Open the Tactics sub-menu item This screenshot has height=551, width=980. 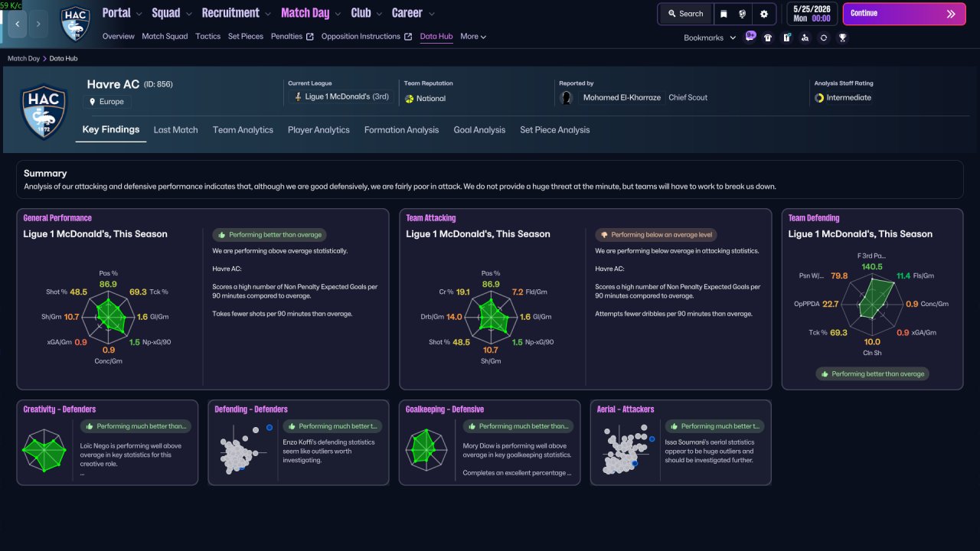pos(207,36)
